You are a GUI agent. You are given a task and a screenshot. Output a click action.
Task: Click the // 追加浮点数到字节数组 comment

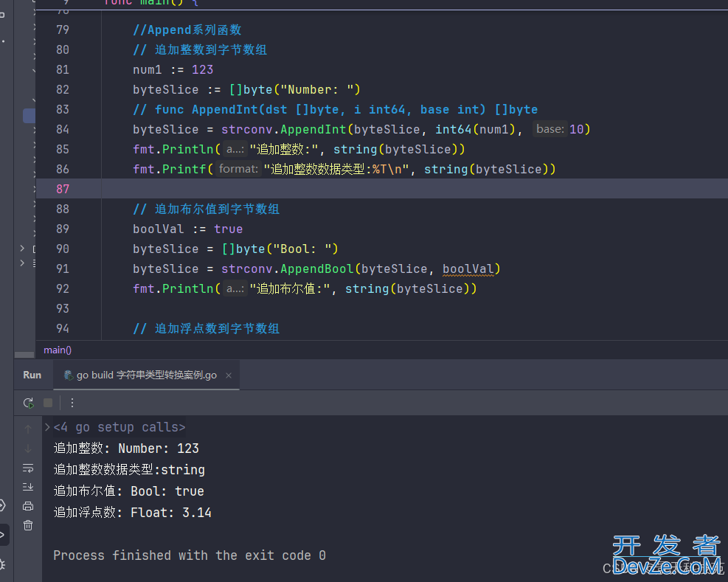206,328
